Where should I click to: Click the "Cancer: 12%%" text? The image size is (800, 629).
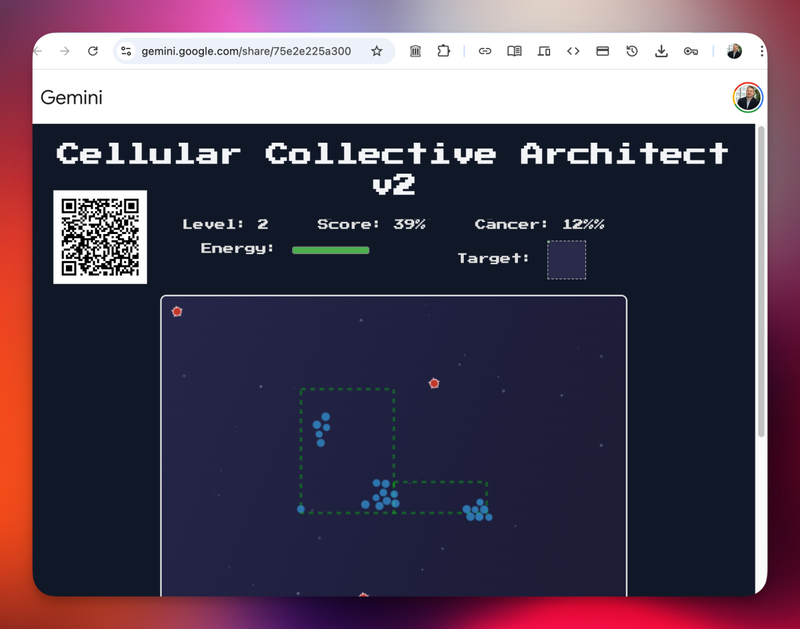coord(539,224)
